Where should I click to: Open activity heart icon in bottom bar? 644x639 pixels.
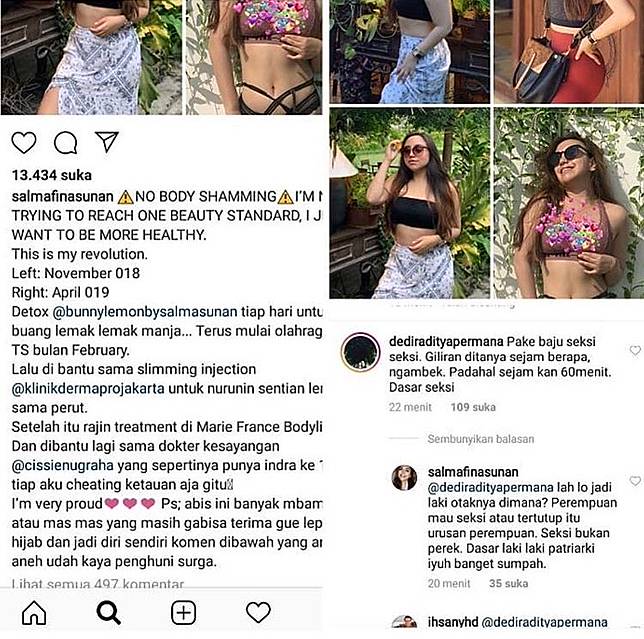(x=258, y=612)
